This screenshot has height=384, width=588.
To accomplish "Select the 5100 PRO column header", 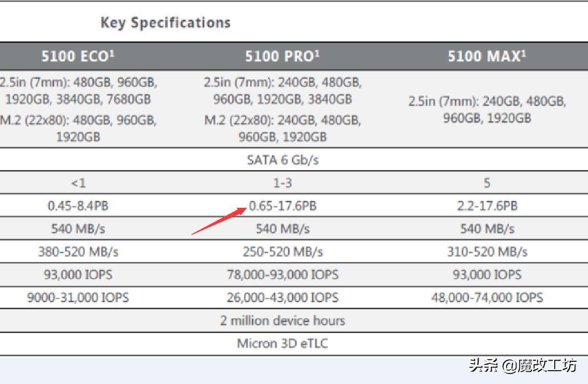I will 283,57.
